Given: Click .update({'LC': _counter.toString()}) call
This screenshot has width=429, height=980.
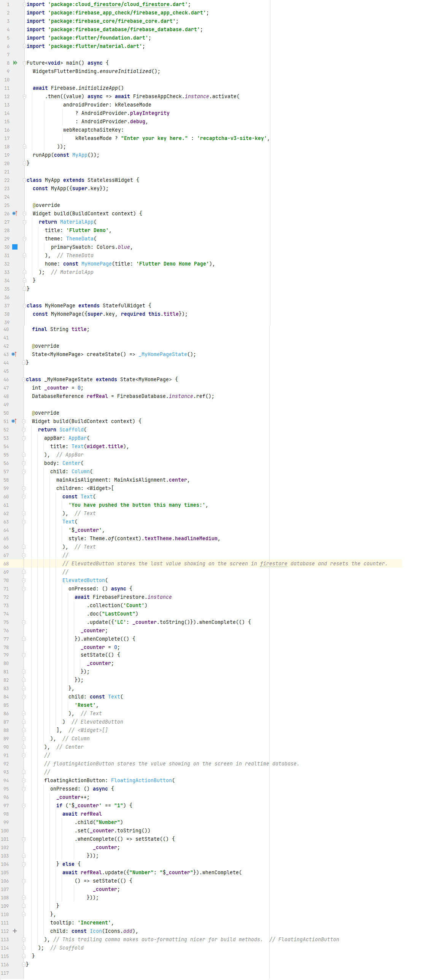Looking at the screenshot, I should click(x=141, y=622).
